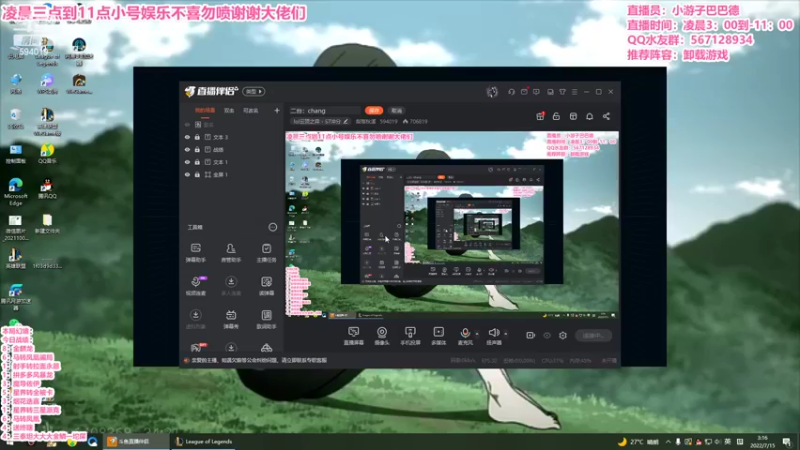Unlock the 战绩 layer padlock
Image resolution: width=800 pixels, height=450 pixels.
[197, 149]
